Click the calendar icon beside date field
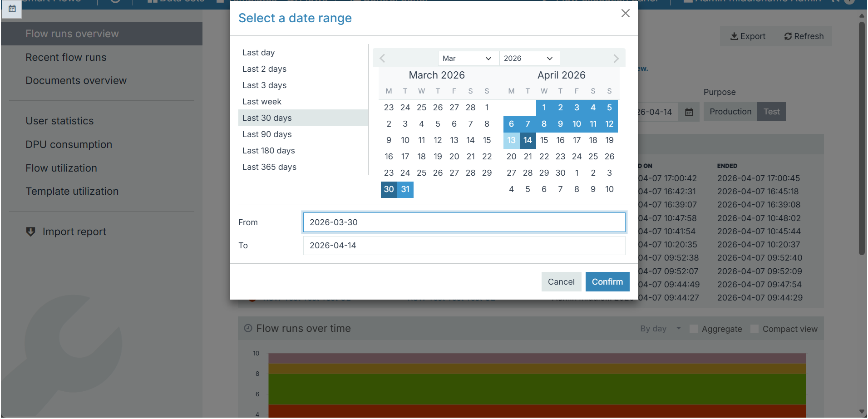868x419 pixels. click(x=689, y=112)
